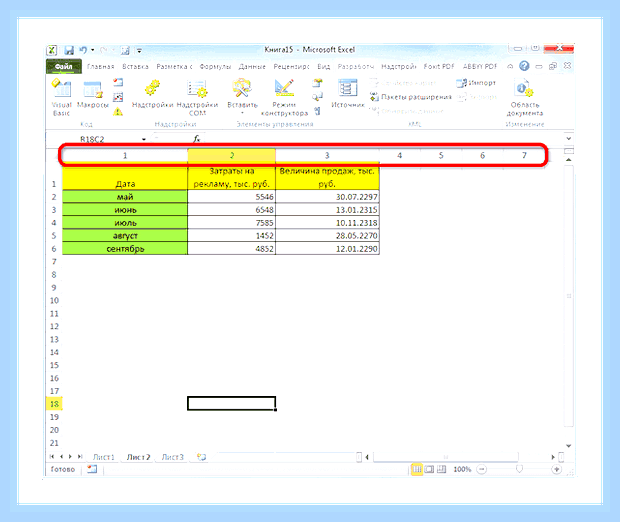Switch to the Главная tab
The image size is (620, 522).
tap(100, 66)
